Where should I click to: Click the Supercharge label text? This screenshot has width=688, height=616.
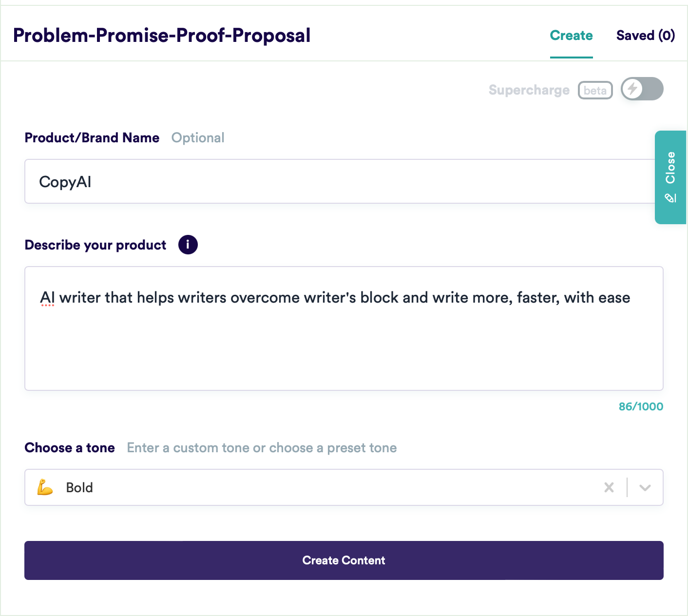pos(529,90)
